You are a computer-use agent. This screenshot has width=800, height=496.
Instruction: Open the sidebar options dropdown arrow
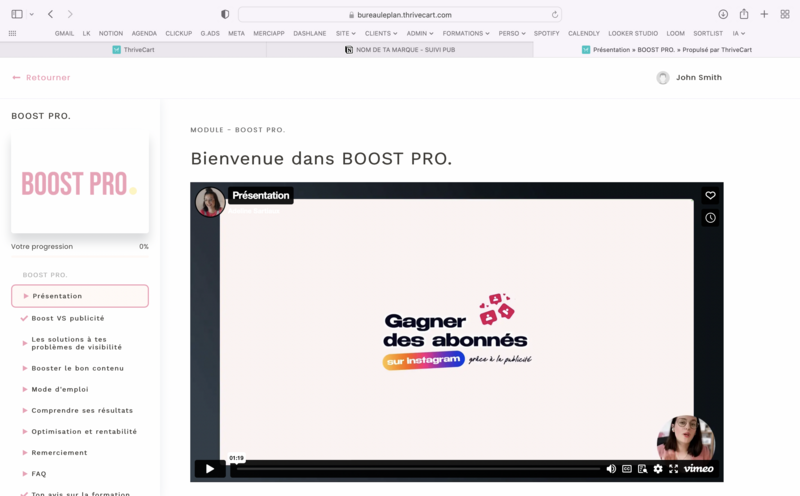[x=32, y=14]
